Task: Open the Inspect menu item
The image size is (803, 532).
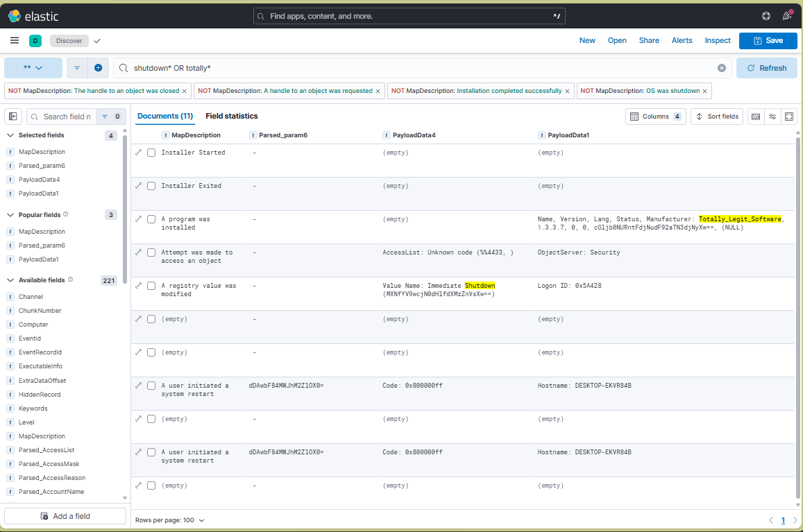Action: [718, 40]
